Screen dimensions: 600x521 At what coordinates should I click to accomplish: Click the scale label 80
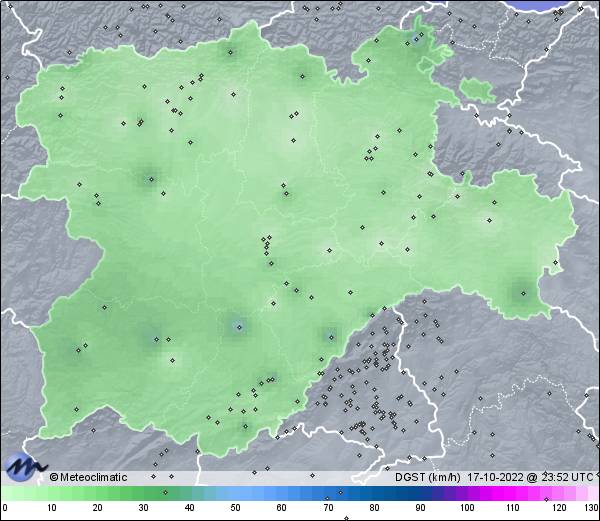[x=374, y=508]
